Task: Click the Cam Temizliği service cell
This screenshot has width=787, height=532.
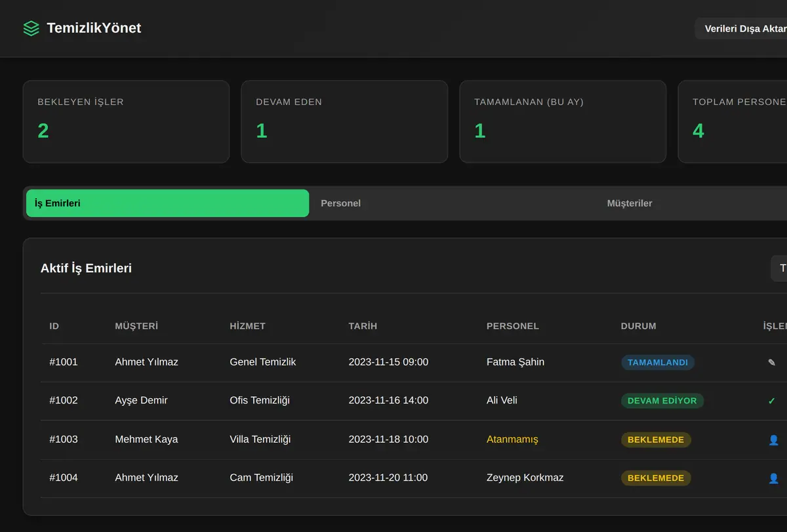Action: [262, 478]
